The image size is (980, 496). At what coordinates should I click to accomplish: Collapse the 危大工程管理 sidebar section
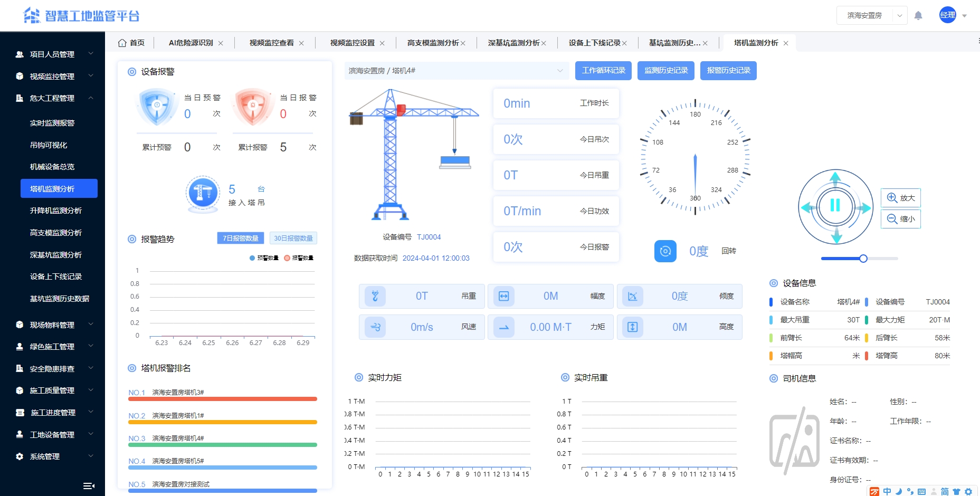(x=53, y=98)
